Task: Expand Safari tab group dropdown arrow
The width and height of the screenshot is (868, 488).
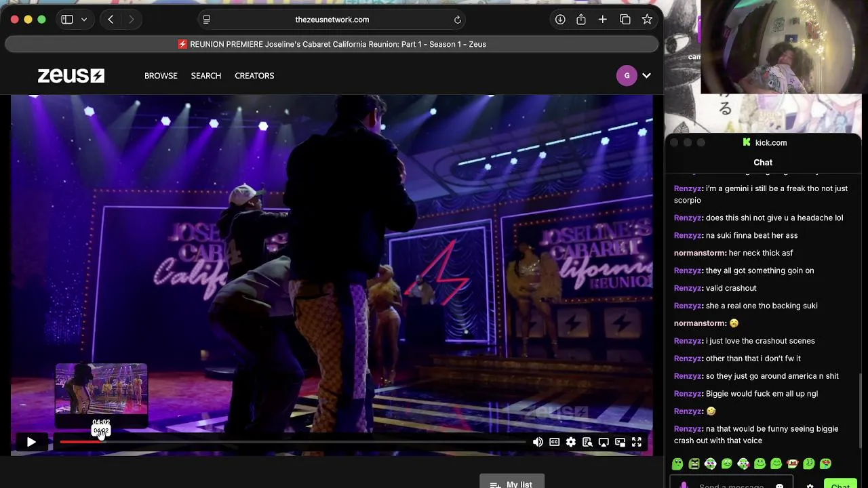Action: coord(84,20)
